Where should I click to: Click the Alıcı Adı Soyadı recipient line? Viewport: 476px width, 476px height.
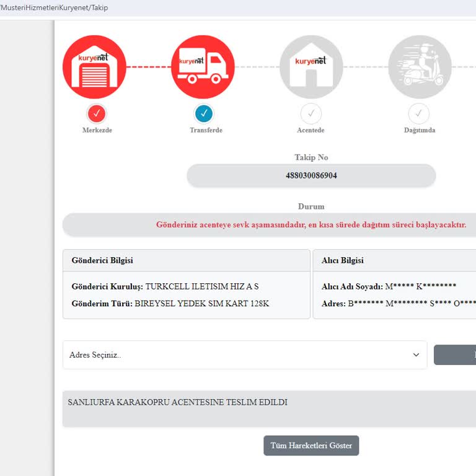pos(389,286)
